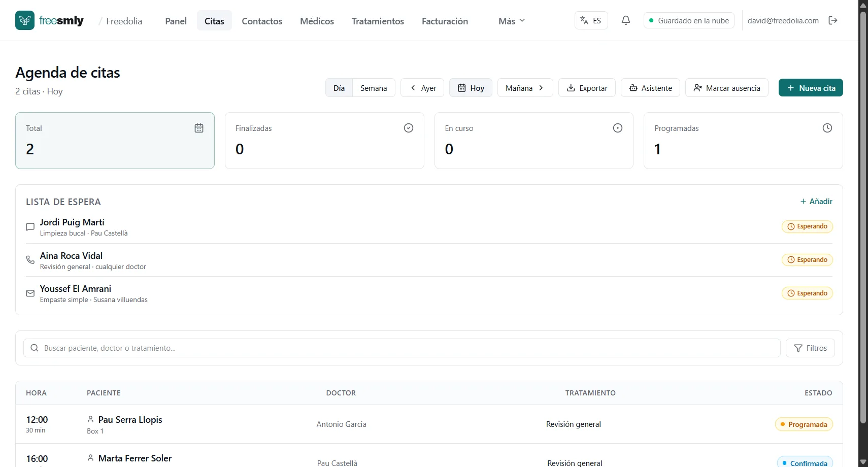Click the TRATAMIENTO column header
Screen dimensions: 868x467
590,393
